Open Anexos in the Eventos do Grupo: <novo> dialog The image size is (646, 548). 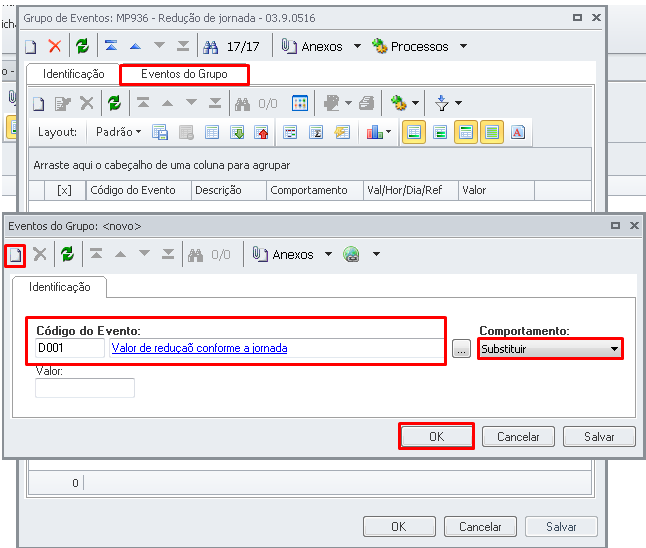point(283,255)
